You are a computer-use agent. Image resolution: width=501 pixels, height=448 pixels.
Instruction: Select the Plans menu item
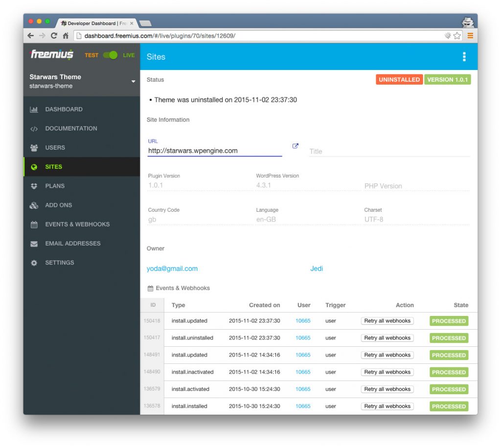pyautogui.click(x=82, y=186)
